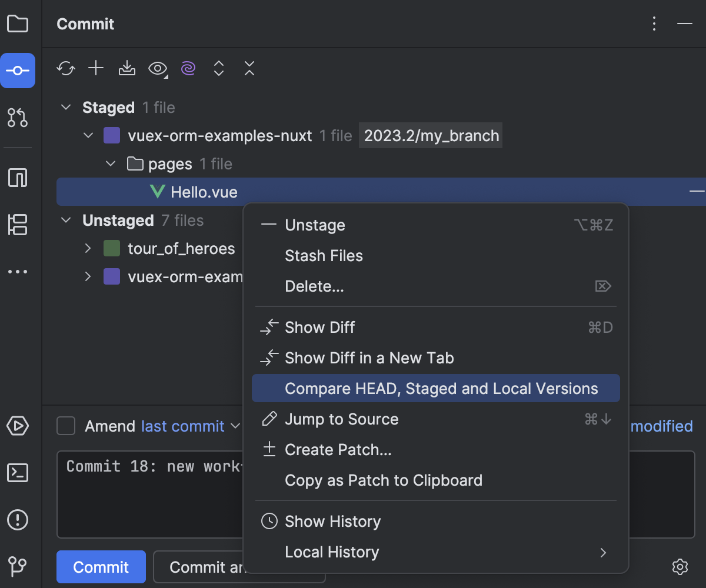Choose Stash Files menu entry
706x588 pixels.
tap(435, 256)
